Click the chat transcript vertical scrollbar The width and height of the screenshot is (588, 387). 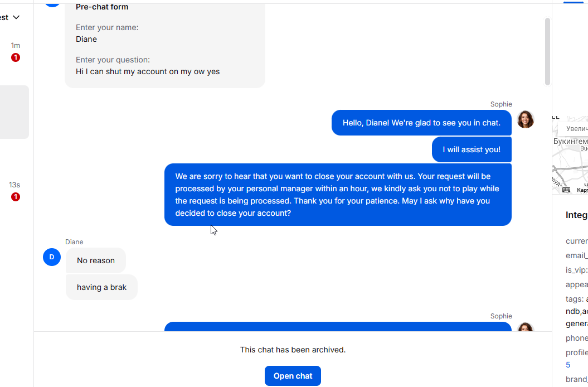click(547, 51)
